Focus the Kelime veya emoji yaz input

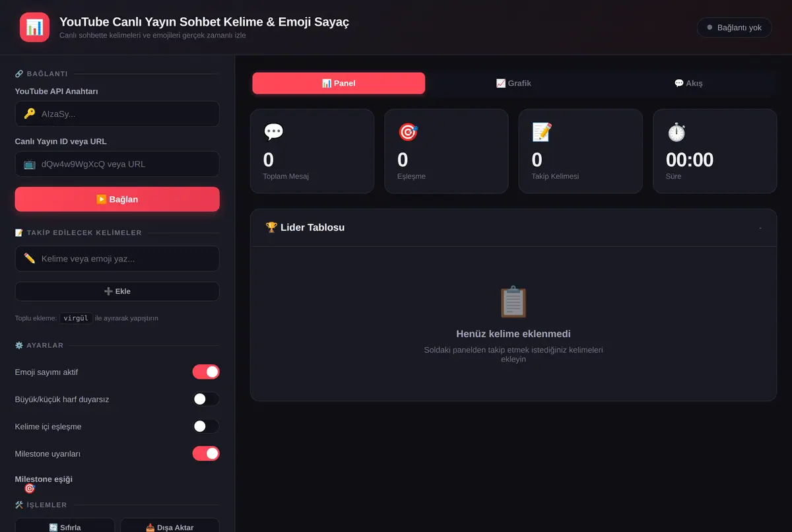click(117, 259)
